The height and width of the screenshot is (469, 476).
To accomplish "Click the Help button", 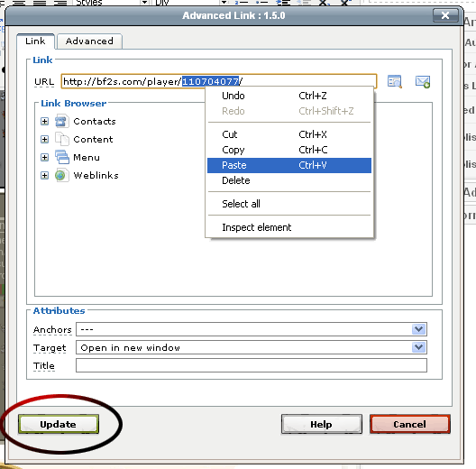I will pyautogui.click(x=322, y=424).
